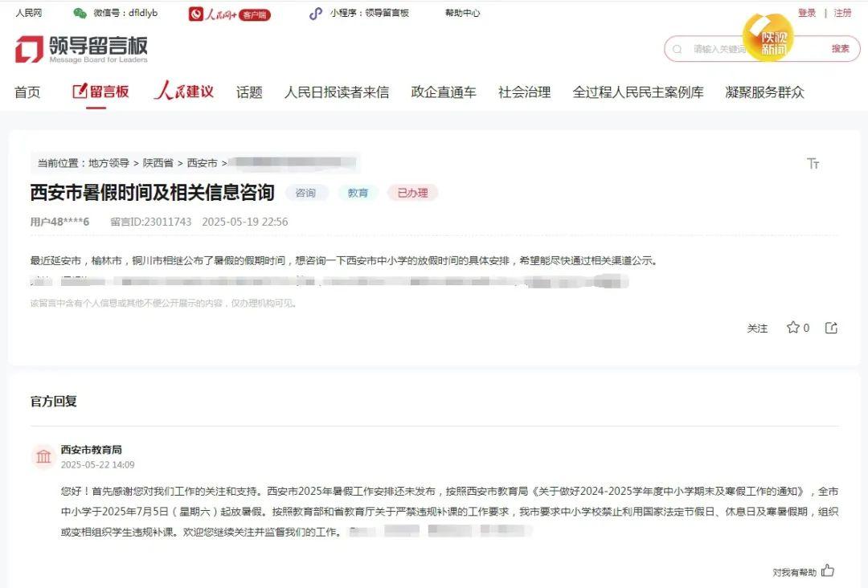Click the magnifier icon in search box
The width and height of the screenshot is (868, 588).
tap(677, 49)
